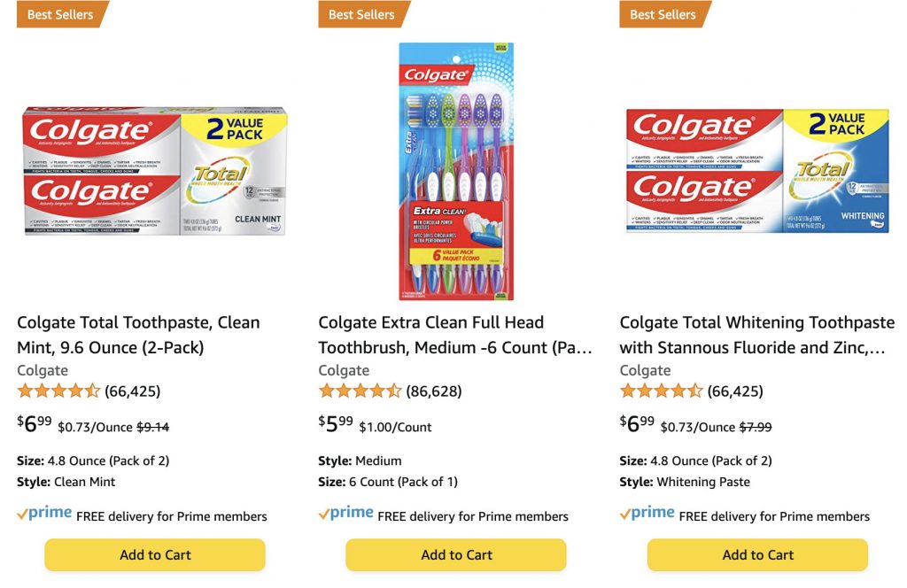Open Colgate Total Whitening Toothpaste title link
The width and height of the screenshot is (907, 588).
756,335
